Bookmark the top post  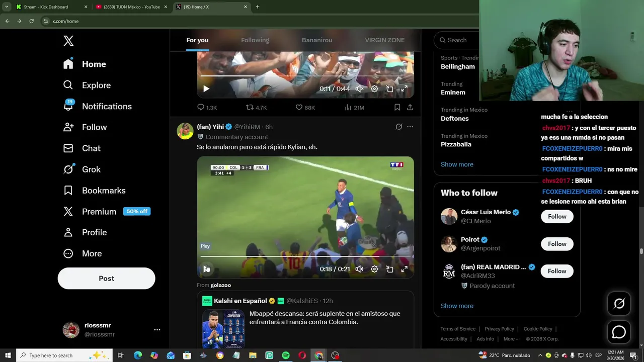[x=397, y=107]
